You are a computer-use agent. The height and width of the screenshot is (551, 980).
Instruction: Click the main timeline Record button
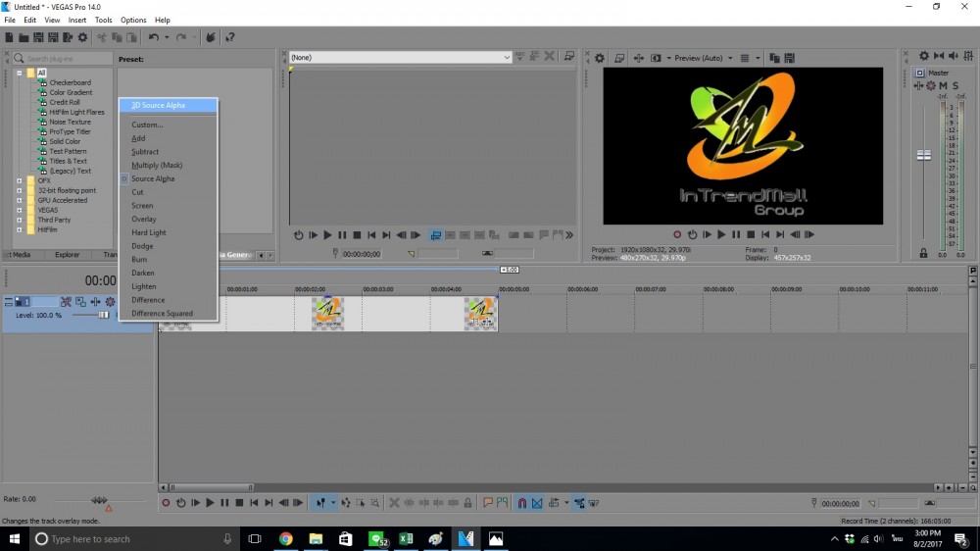(x=166, y=503)
